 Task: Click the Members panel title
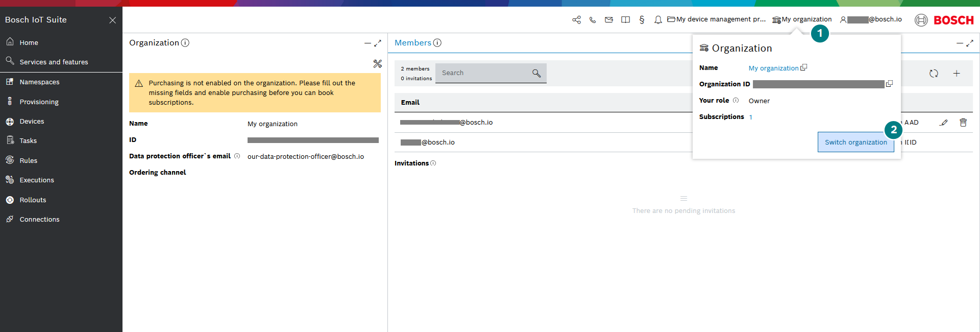click(413, 43)
